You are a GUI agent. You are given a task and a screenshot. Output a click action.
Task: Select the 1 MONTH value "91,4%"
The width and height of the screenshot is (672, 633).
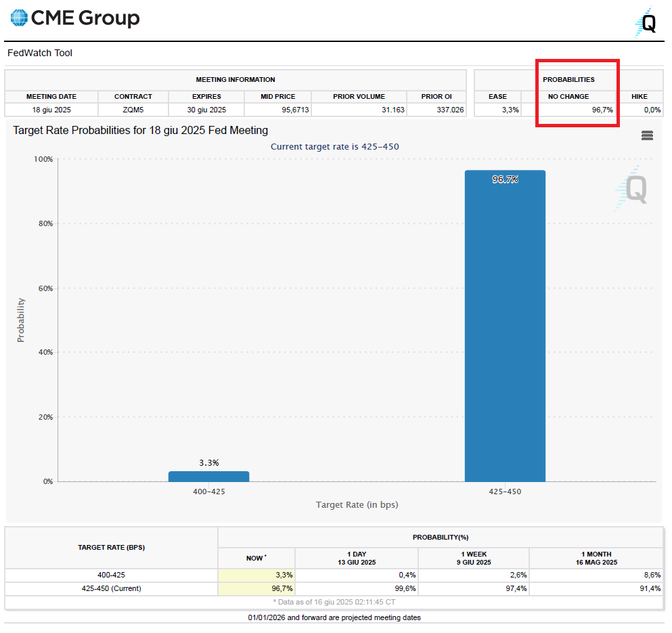[x=650, y=588]
